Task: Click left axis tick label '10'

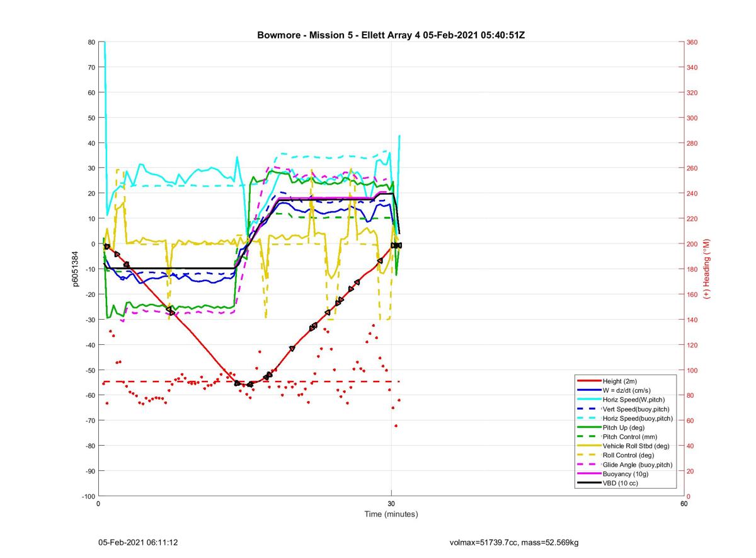Action: click(91, 219)
